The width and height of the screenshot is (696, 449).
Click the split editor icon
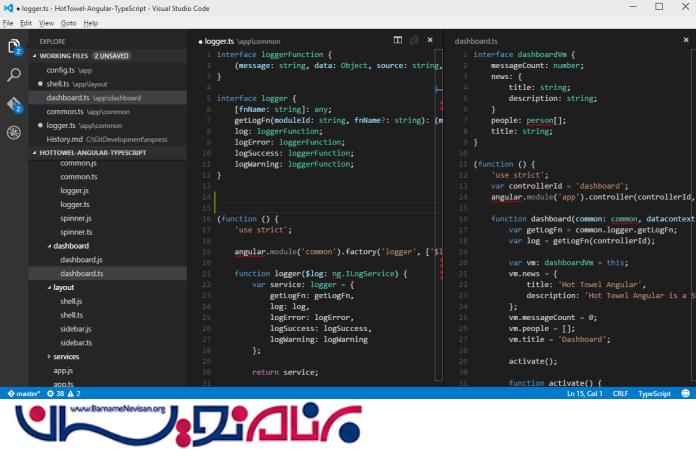[x=398, y=41]
